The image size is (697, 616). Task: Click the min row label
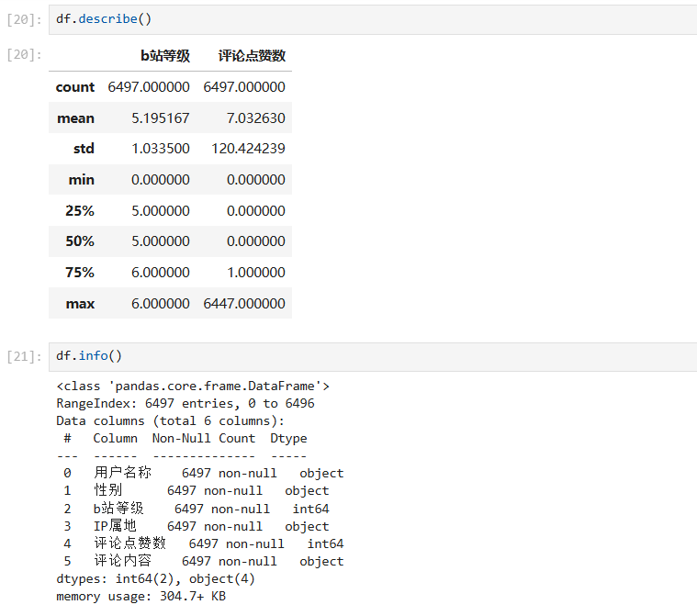(81, 180)
